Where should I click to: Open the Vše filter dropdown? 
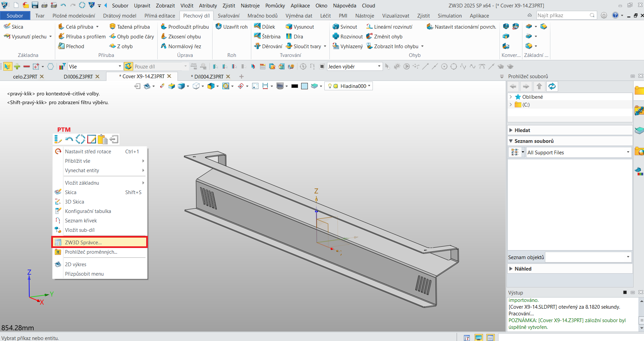click(95, 66)
